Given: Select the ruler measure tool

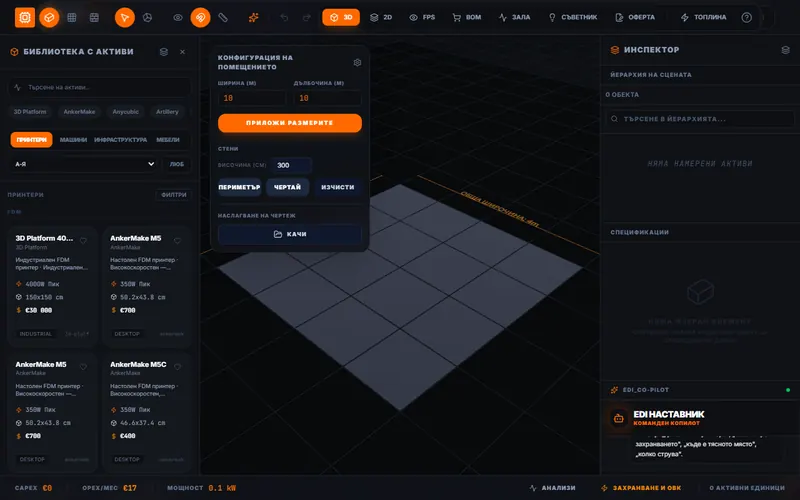Looking at the screenshot, I should (223, 17).
